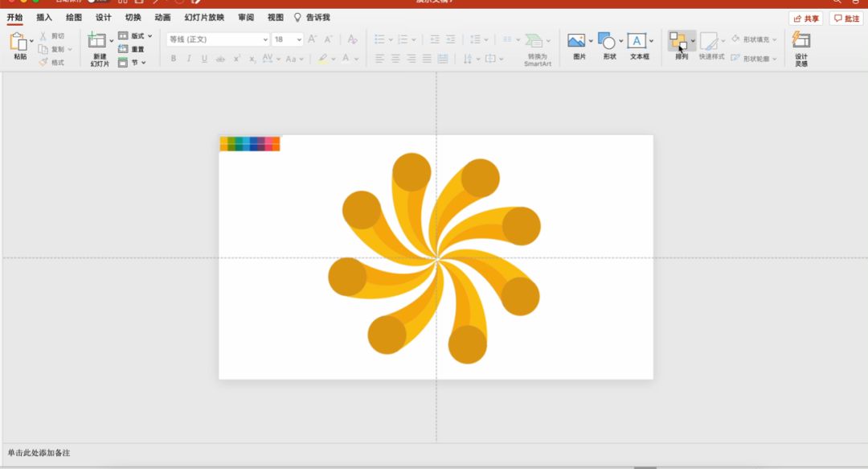
Task: Click the Paste (粘贴) icon
Action: [18, 42]
